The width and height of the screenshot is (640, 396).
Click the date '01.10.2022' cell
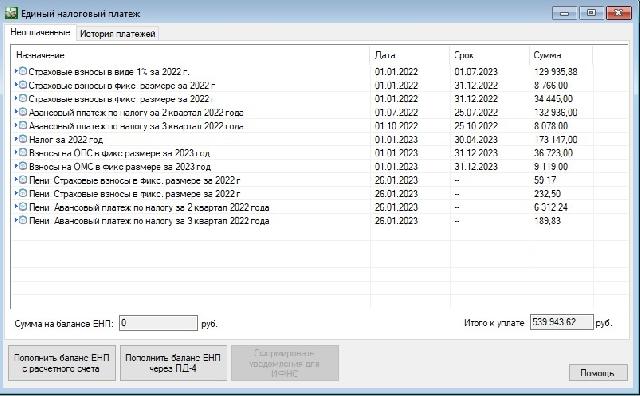pos(396,126)
